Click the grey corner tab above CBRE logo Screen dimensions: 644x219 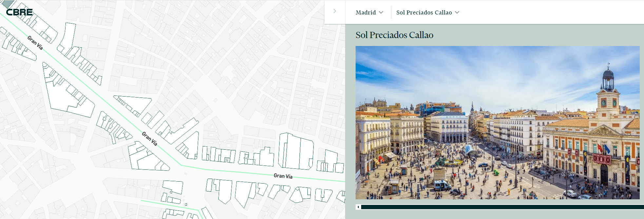pos(7,3)
